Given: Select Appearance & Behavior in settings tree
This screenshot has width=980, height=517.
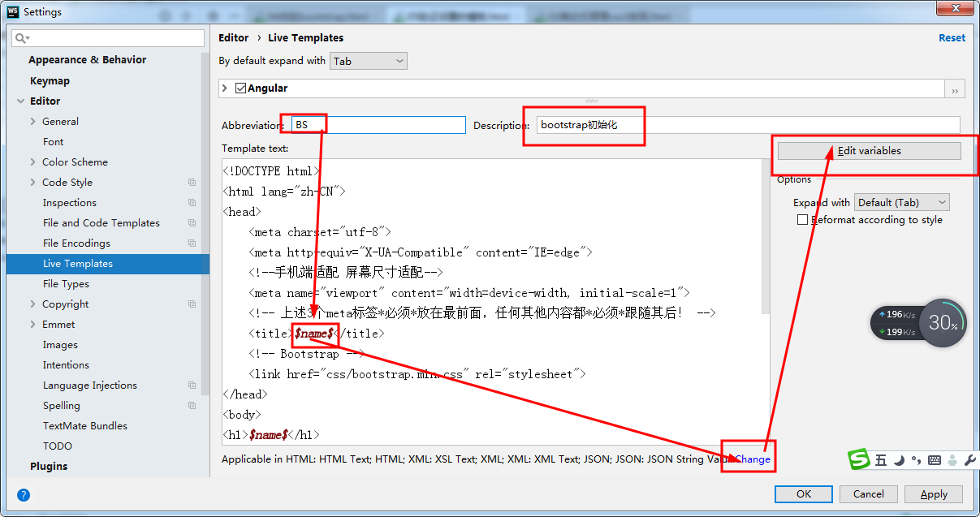Looking at the screenshot, I should 87,60.
